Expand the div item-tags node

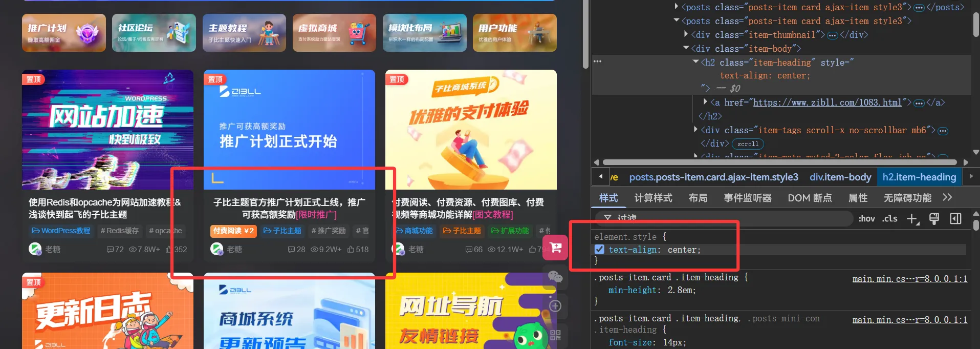coord(696,130)
